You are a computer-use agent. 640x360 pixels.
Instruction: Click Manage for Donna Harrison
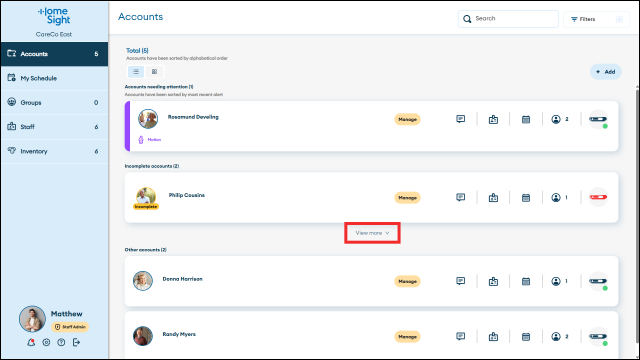pyautogui.click(x=407, y=282)
